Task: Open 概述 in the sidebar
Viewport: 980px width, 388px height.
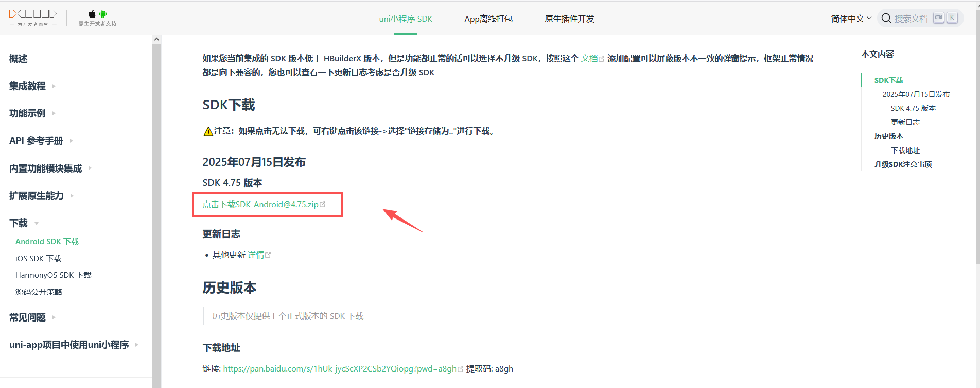Action: (x=19, y=59)
